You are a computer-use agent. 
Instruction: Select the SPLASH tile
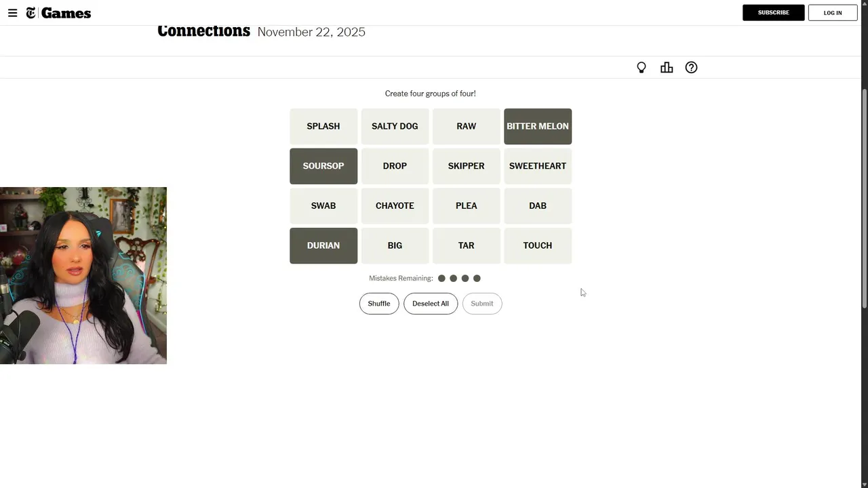click(323, 127)
